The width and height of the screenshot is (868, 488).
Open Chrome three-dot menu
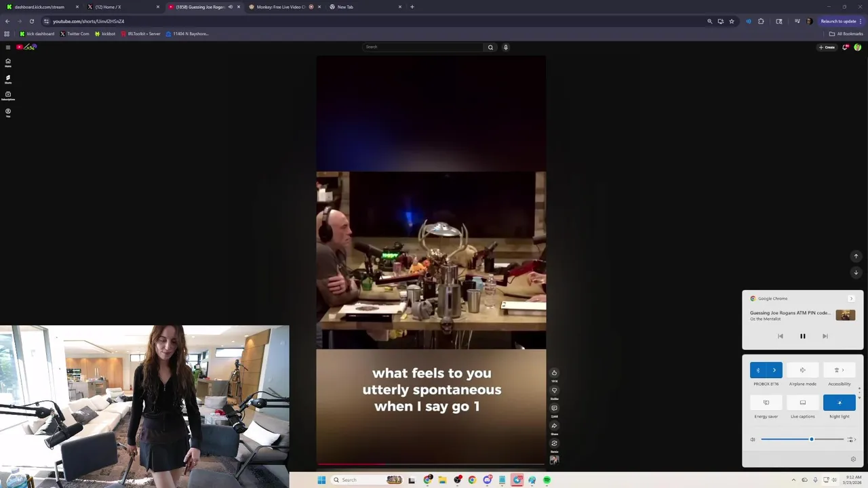tap(861, 21)
